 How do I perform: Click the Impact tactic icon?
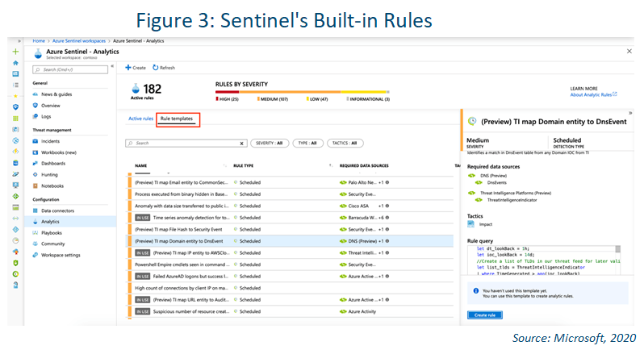pos(470,224)
